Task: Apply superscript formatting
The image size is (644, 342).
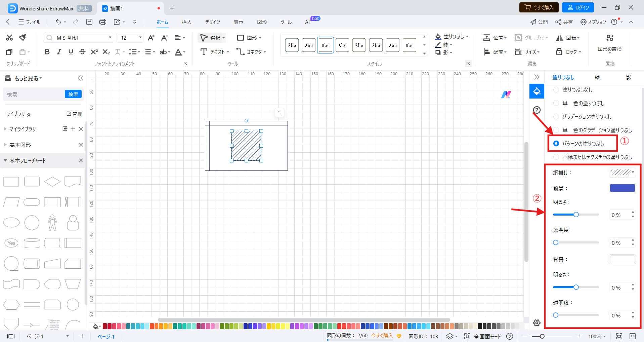Action: pos(94,52)
